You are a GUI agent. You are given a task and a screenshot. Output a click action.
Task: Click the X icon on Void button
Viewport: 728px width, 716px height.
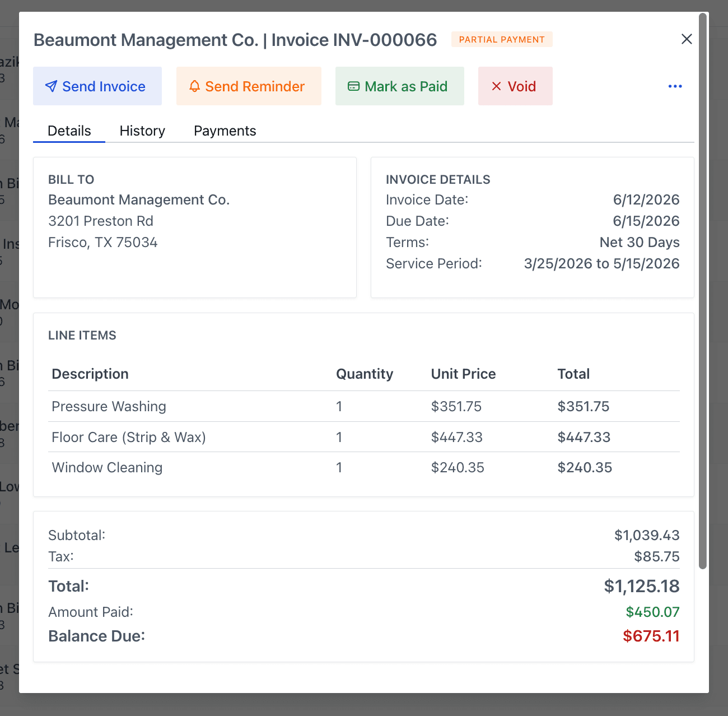(496, 86)
